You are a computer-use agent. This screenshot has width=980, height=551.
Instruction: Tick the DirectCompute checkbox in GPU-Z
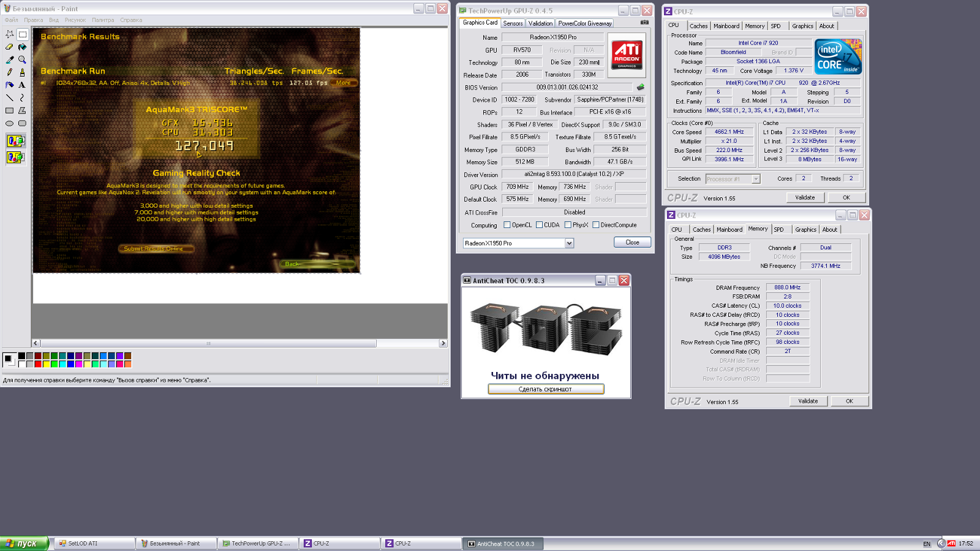[x=595, y=225]
